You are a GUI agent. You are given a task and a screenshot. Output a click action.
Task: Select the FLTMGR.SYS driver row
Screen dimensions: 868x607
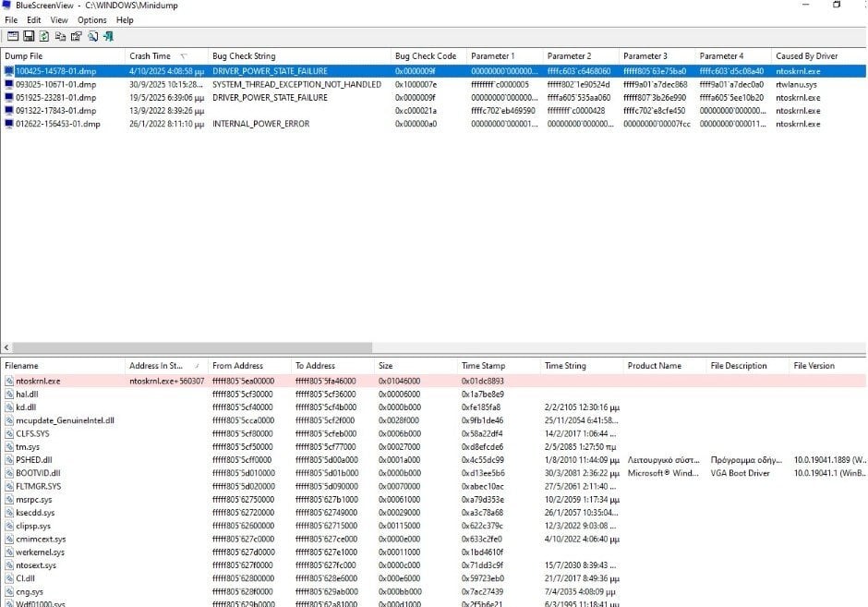(x=39, y=486)
